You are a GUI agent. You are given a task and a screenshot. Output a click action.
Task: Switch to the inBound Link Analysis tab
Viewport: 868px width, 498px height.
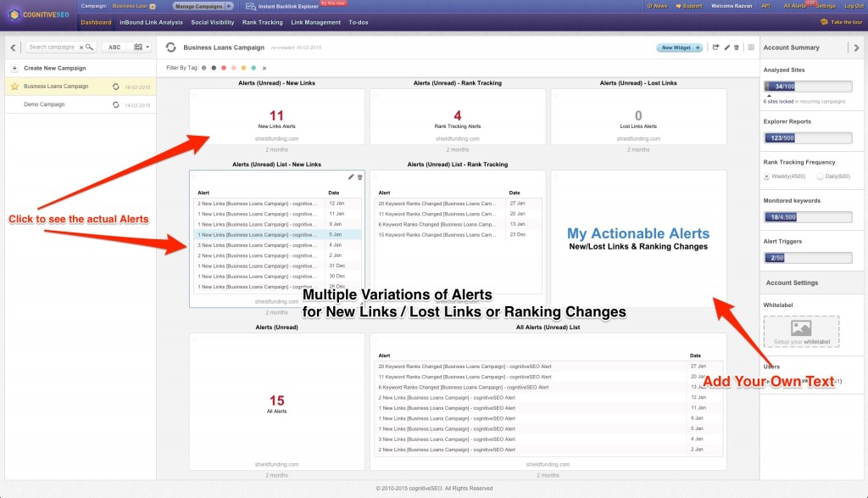click(151, 22)
